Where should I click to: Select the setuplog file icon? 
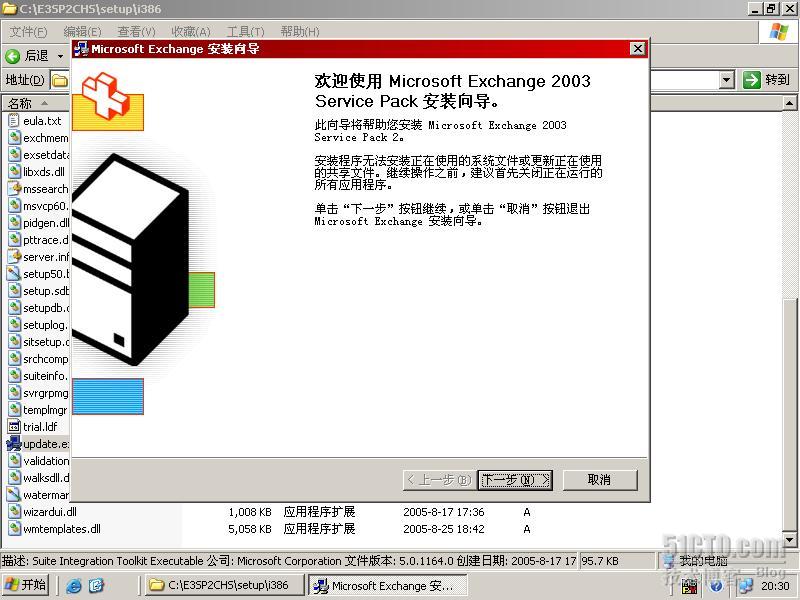tap(14, 325)
